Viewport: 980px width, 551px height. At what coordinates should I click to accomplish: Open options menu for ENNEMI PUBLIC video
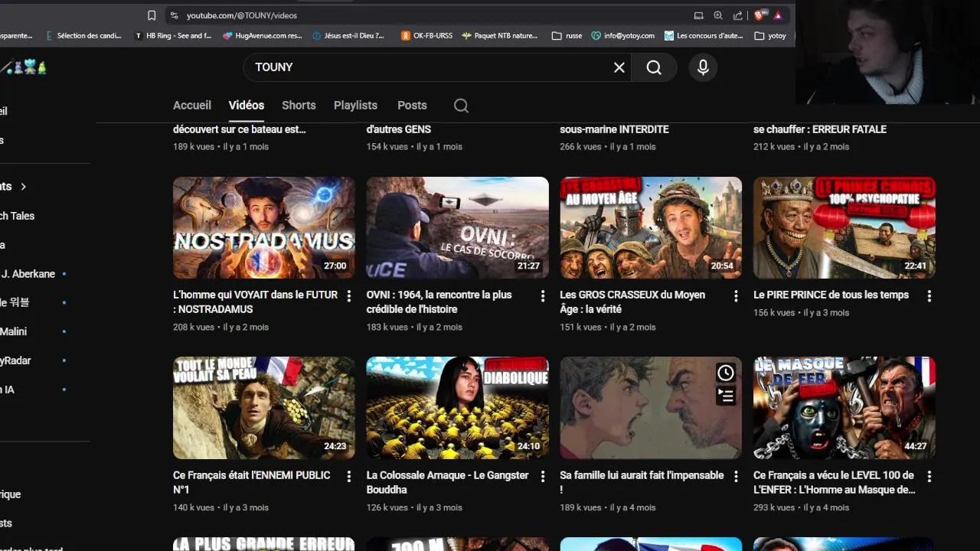point(349,476)
